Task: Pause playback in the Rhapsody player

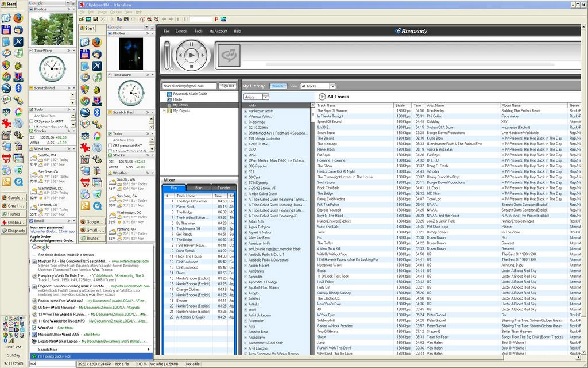Action: [x=191, y=44]
